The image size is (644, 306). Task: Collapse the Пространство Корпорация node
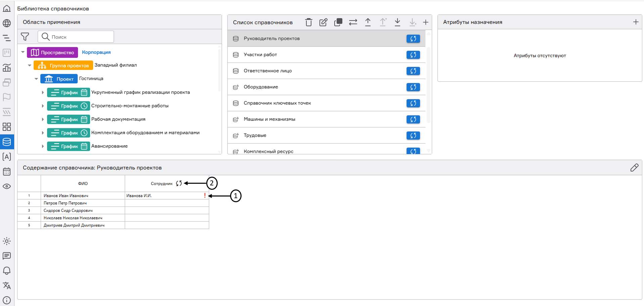tap(23, 52)
